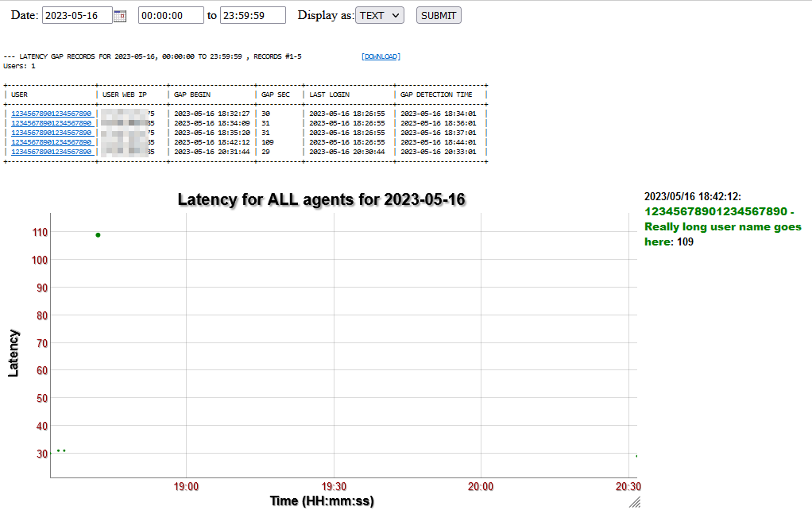
Task: Click the 110 latency axis label
Action: tap(40, 233)
